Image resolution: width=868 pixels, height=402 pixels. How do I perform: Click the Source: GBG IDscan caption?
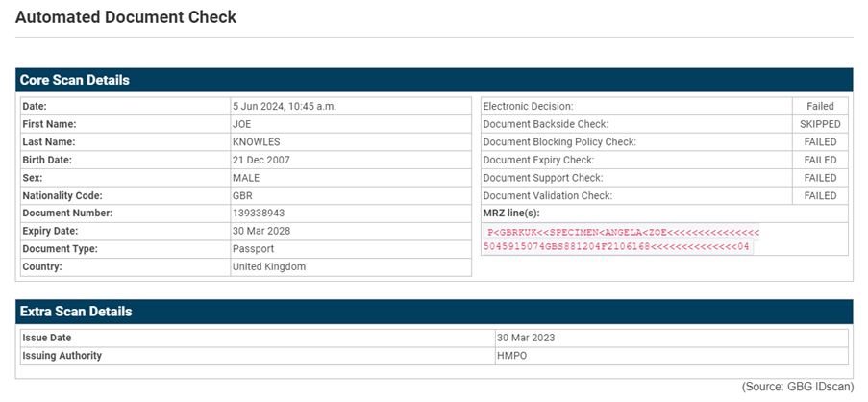[796, 386]
